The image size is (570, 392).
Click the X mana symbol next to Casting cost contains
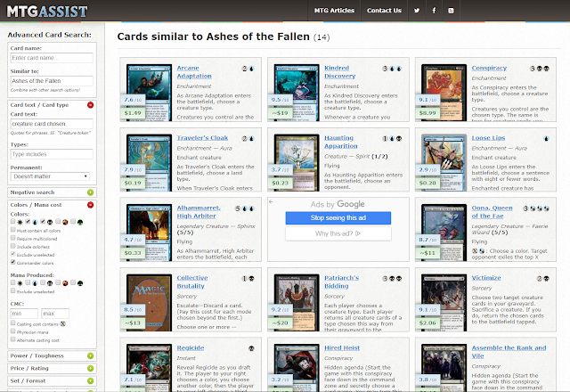63,323
